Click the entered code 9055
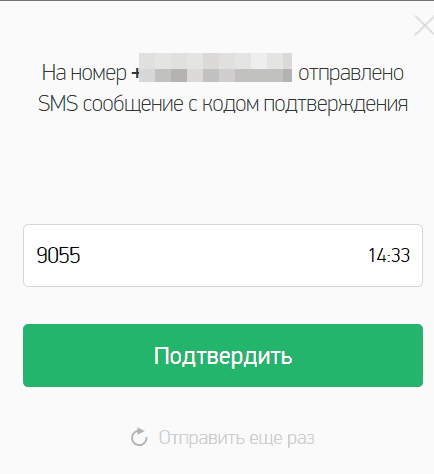Viewport: 434px width, 474px height. click(x=58, y=255)
